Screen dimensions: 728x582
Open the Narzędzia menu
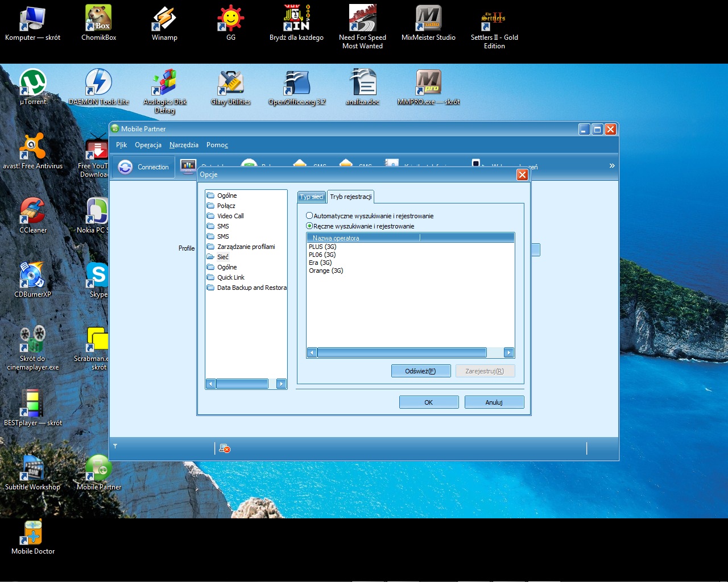(184, 145)
